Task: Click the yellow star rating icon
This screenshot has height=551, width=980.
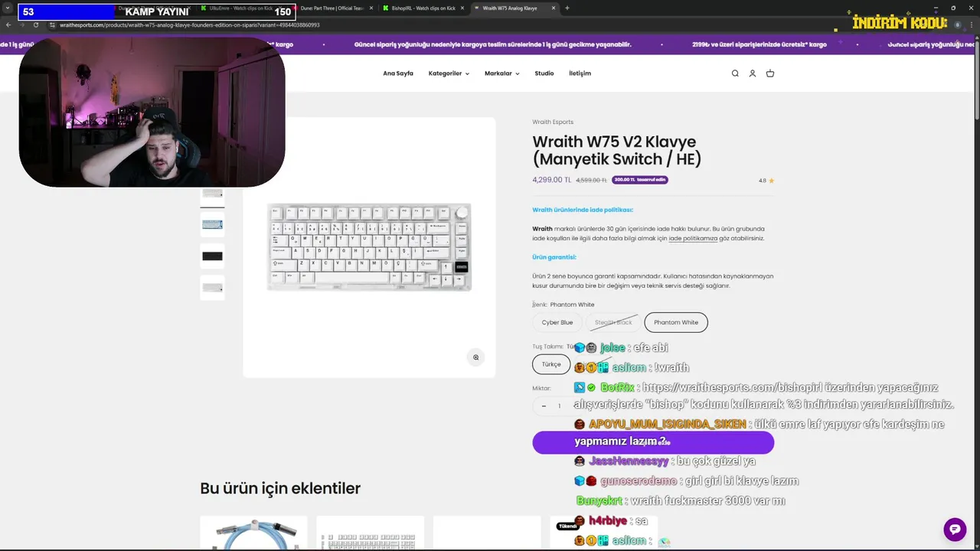Action: [x=771, y=181]
